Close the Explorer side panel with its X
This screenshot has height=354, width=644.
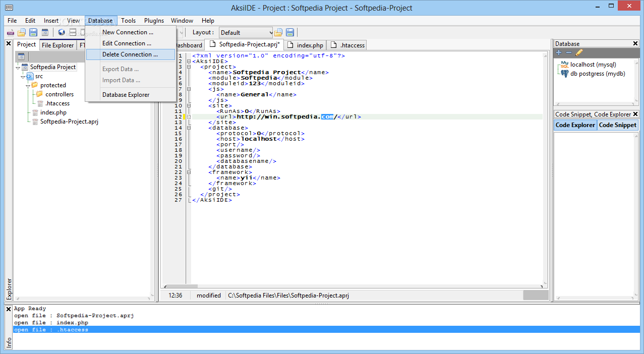click(9, 44)
